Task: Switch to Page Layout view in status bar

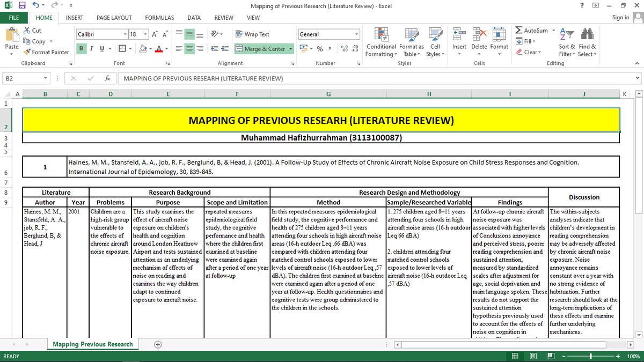Action: point(533,356)
